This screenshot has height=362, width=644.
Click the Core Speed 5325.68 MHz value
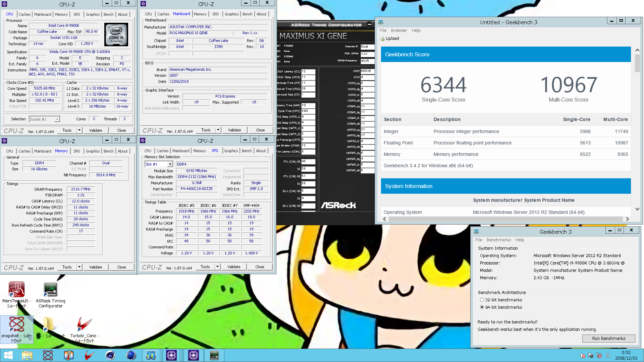(x=44, y=88)
